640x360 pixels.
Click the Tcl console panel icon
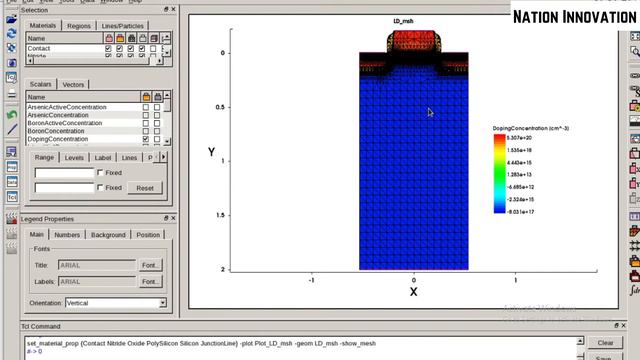pos(11,197)
